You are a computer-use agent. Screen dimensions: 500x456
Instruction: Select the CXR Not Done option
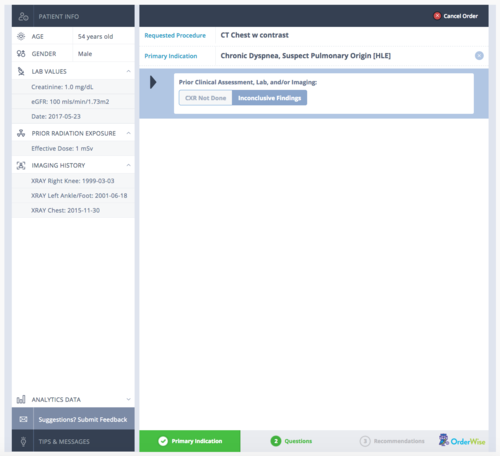(206, 98)
